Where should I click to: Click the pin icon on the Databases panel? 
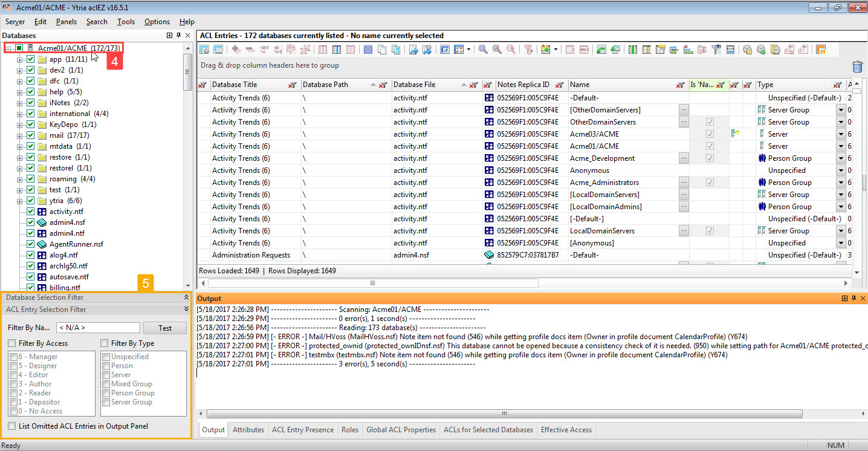coord(178,35)
